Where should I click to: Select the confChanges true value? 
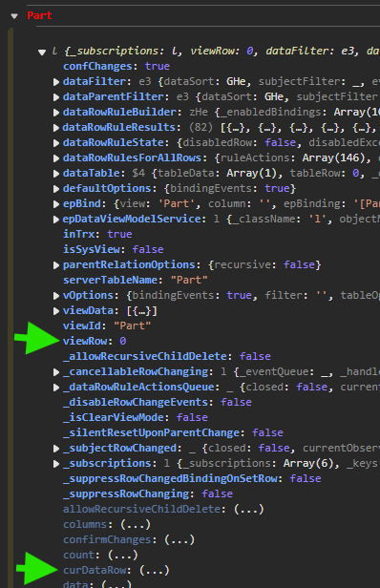point(158,67)
